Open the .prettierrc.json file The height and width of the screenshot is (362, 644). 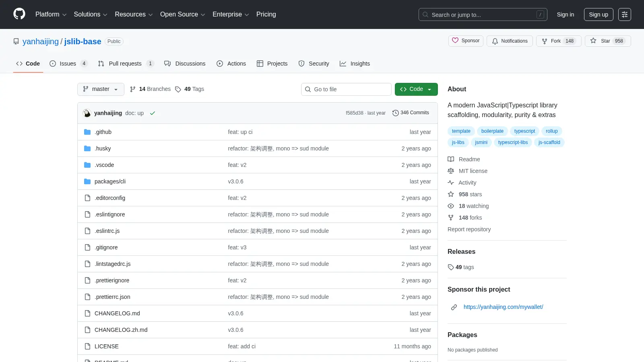(112, 297)
